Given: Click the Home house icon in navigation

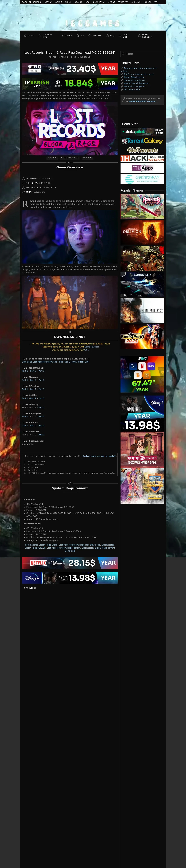Looking at the screenshot, I should click(x=25, y=36).
